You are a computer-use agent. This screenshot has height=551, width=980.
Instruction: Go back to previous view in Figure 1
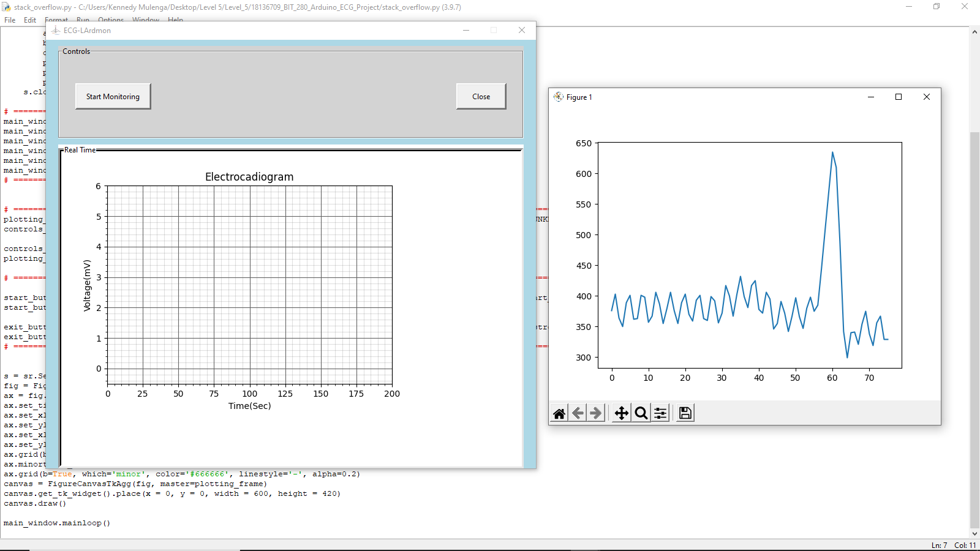[x=578, y=413]
